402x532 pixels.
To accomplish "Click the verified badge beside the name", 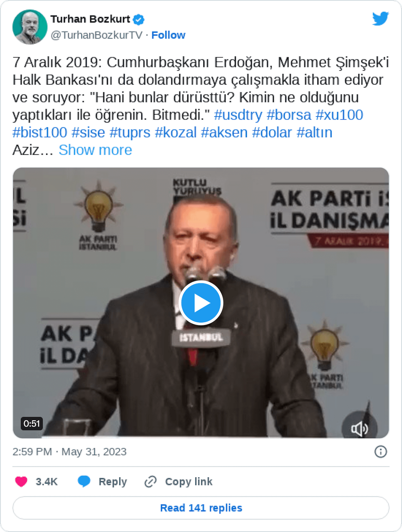I will pyautogui.click(x=139, y=19).
